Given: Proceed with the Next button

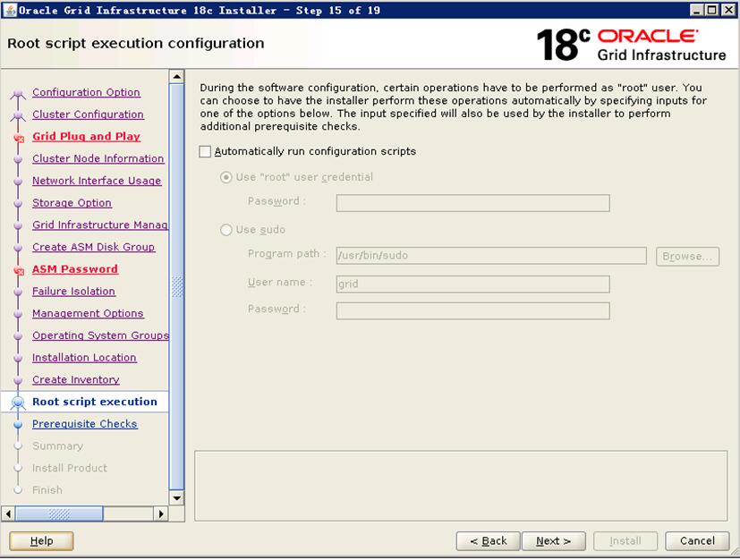Looking at the screenshot, I should point(554,541).
